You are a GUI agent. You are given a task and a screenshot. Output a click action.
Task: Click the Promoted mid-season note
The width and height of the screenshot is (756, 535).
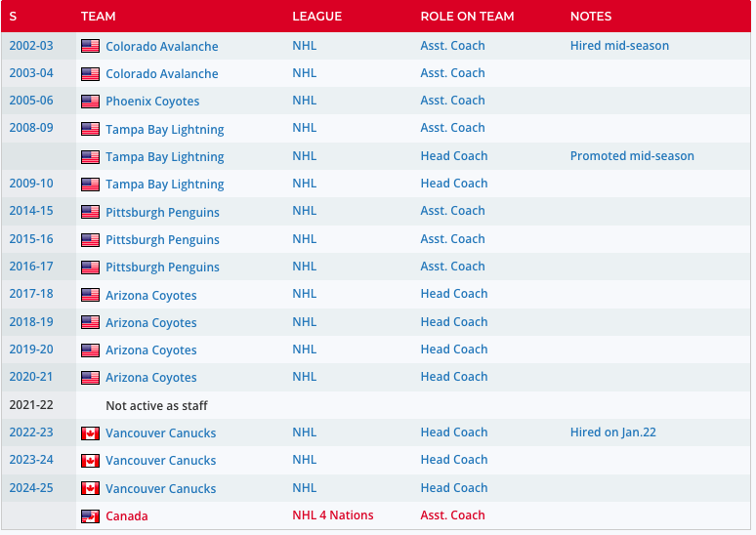632,156
